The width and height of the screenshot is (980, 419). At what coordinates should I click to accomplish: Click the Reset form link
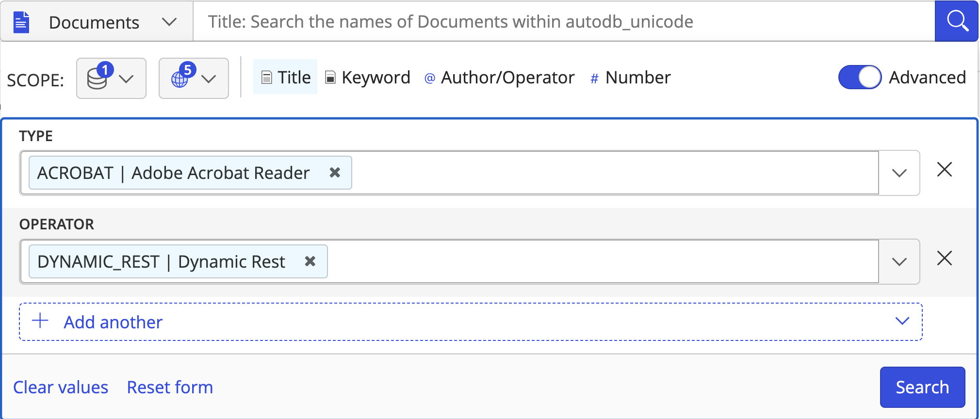pos(170,387)
